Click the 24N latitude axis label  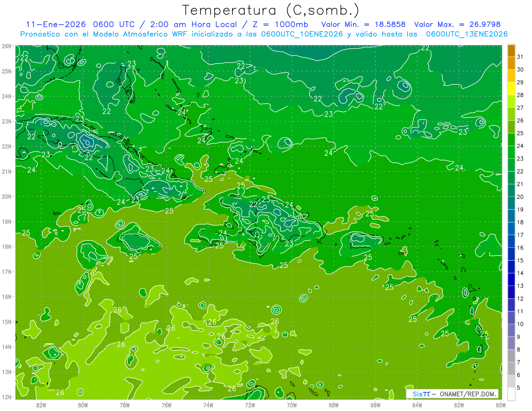(x=6, y=96)
